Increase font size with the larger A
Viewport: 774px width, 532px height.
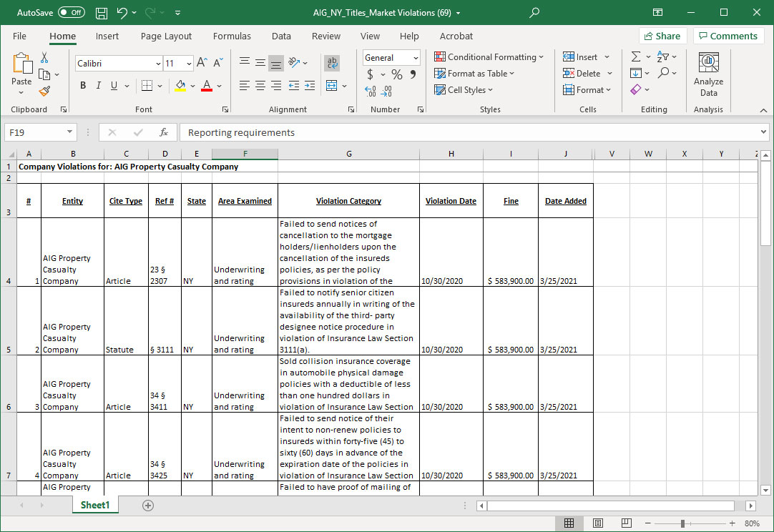point(202,63)
